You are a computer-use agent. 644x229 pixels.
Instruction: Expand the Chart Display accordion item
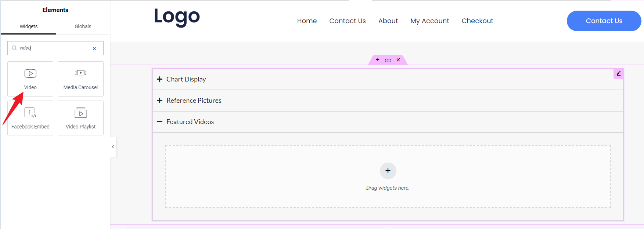pos(186,79)
